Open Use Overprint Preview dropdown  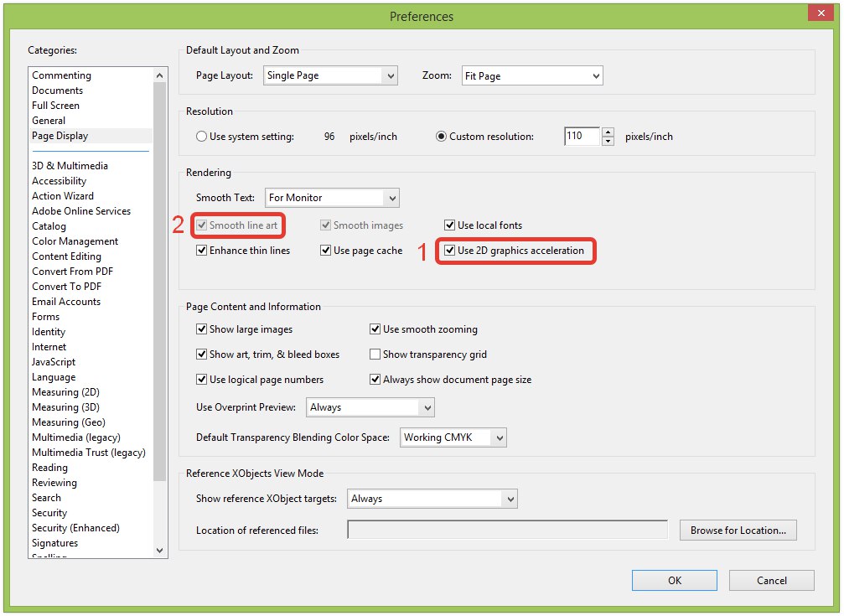[370, 407]
